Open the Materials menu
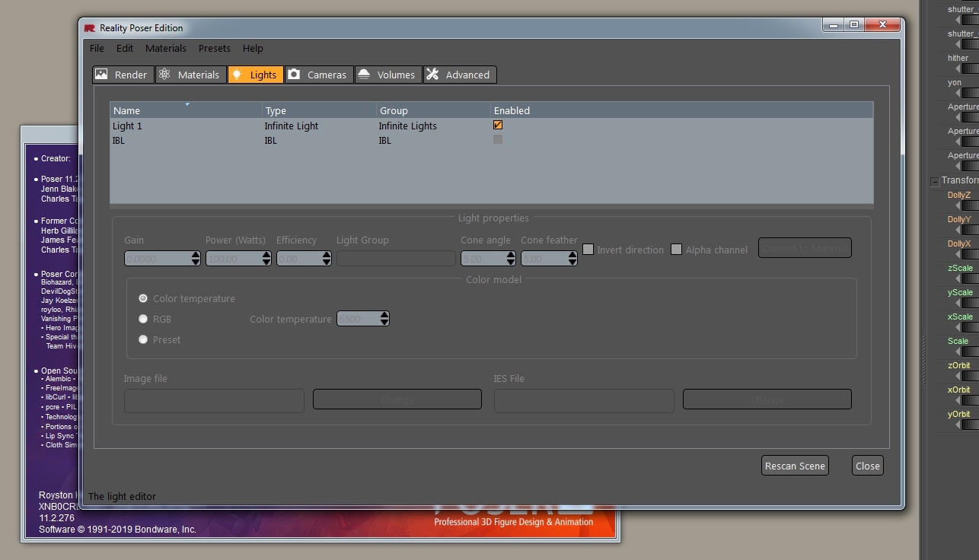This screenshot has height=560, width=979. point(166,48)
